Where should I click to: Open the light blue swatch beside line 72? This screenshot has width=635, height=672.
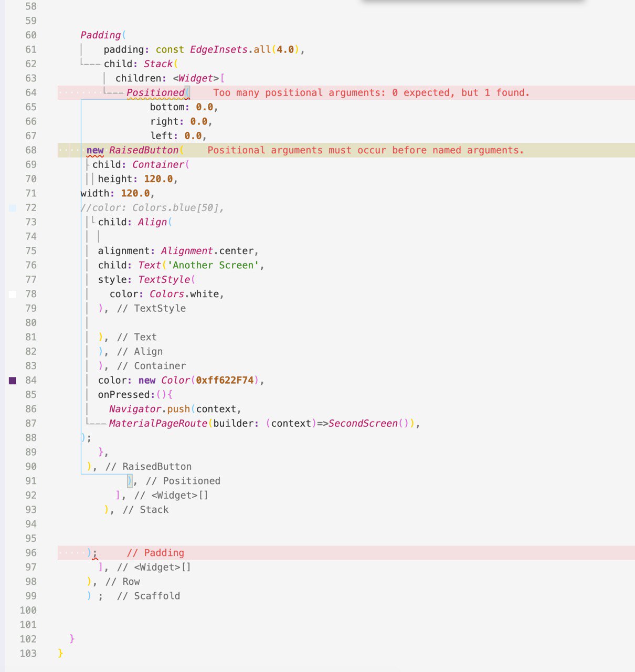(13, 208)
